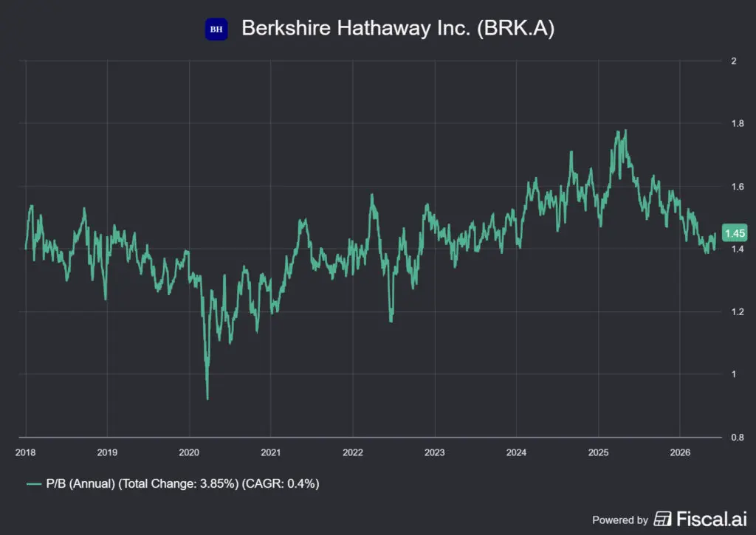Click the 2024 x-axis label
The width and height of the screenshot is (756, 535).
pos(516,452)
